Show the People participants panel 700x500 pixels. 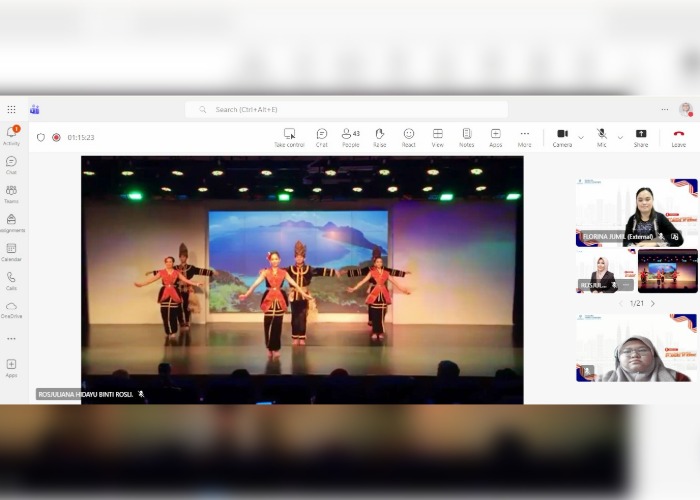[351, 137]
